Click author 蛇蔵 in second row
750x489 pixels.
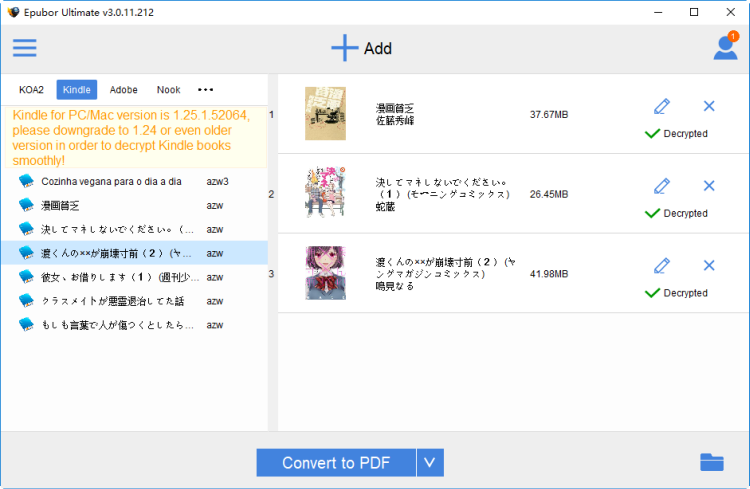coord(385,207)
